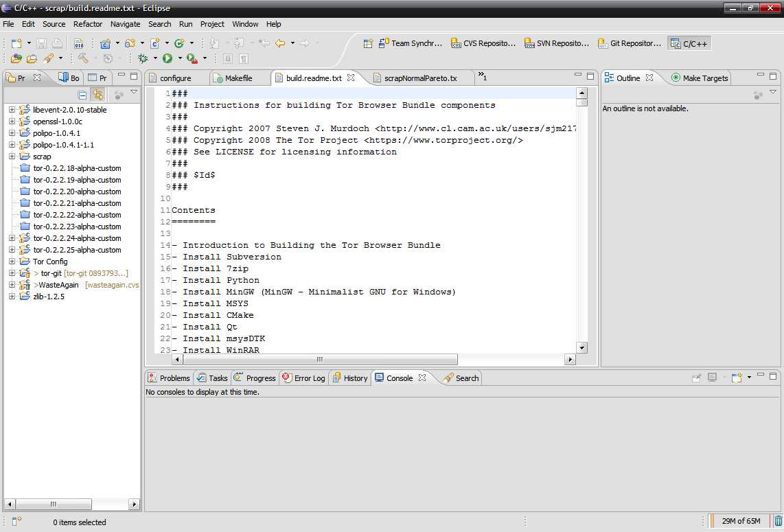
Task: Expand the libevent-2.0.10-stable project
Action: [12, 110]
